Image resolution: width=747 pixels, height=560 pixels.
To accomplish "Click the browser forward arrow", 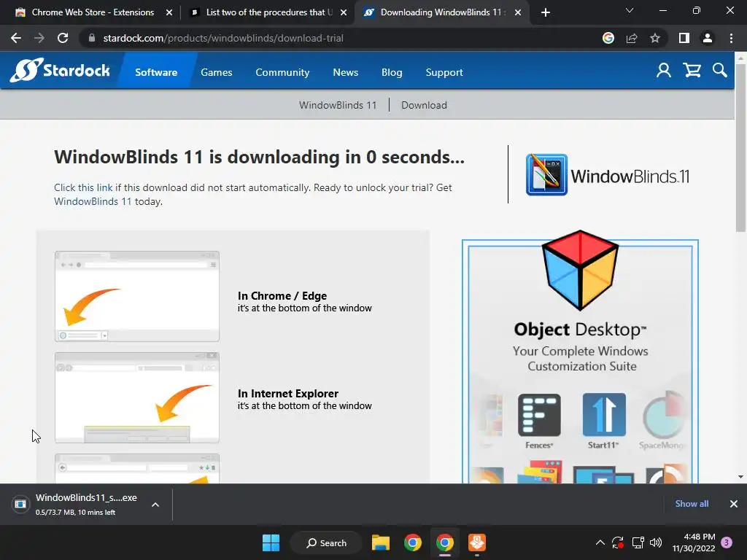I will pos(39,38).
